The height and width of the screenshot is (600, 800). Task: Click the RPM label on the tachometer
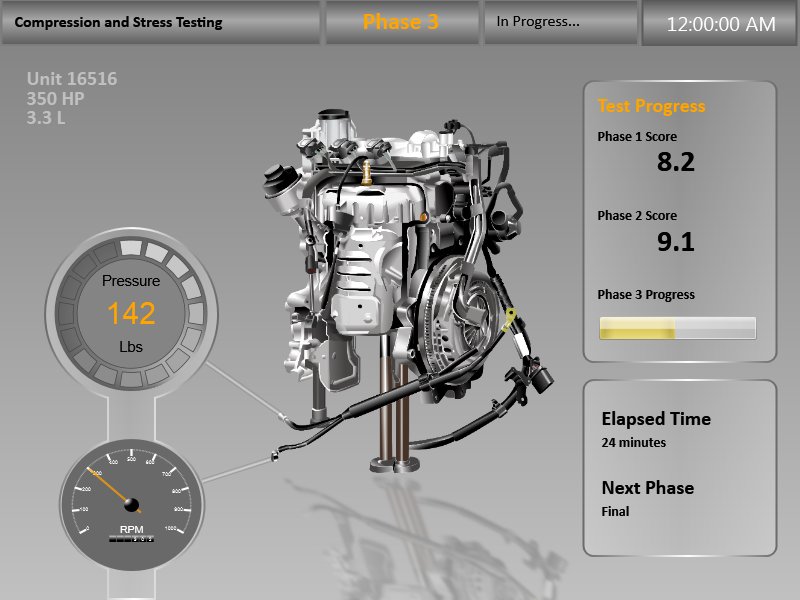(x=131, y=529)
